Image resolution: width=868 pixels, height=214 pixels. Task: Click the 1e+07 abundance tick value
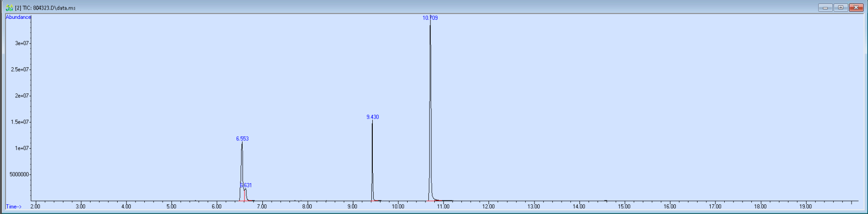(x=22, y=148)
